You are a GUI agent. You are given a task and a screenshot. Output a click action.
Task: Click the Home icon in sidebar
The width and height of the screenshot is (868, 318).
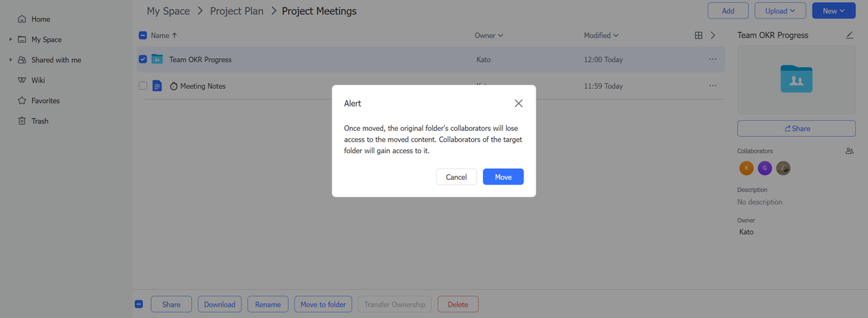click(x=22, y=19)
